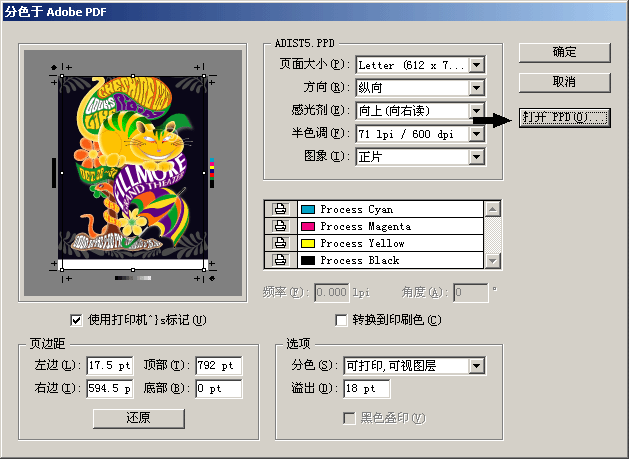The image size is (629, 459).
Task: Click the 取消 button
Action: [x=564, y=82]
